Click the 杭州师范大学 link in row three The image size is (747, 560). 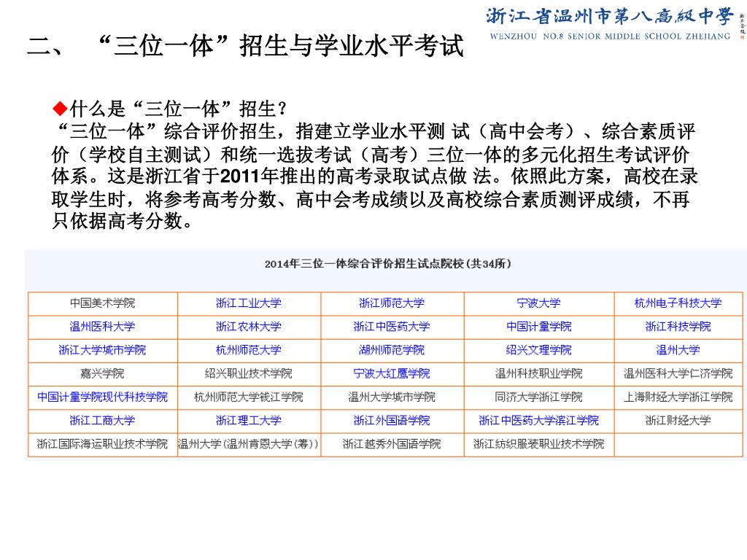pos(249,350)
